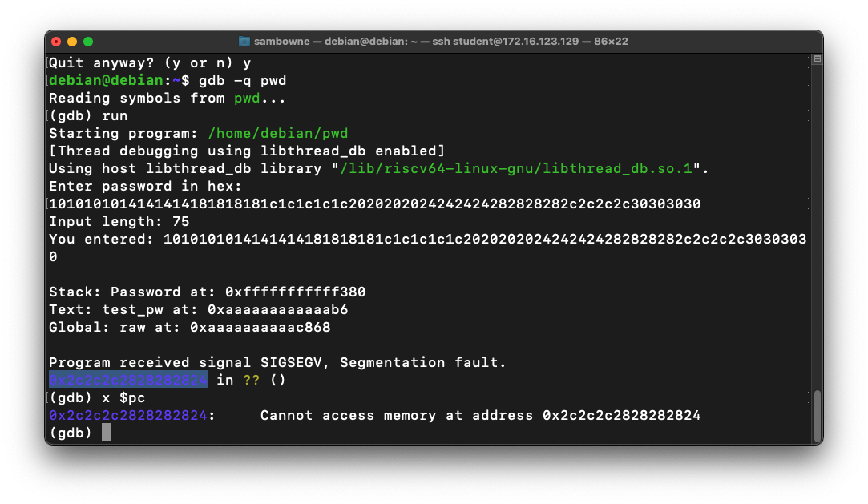Click the green path '/home/debian/pwd'

coord(278,133)
